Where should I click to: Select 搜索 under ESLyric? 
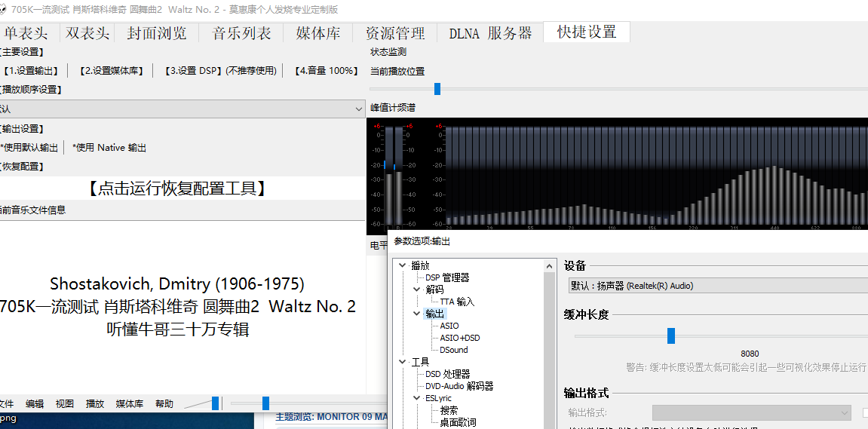pyautogui.click(x=449, y=410)
